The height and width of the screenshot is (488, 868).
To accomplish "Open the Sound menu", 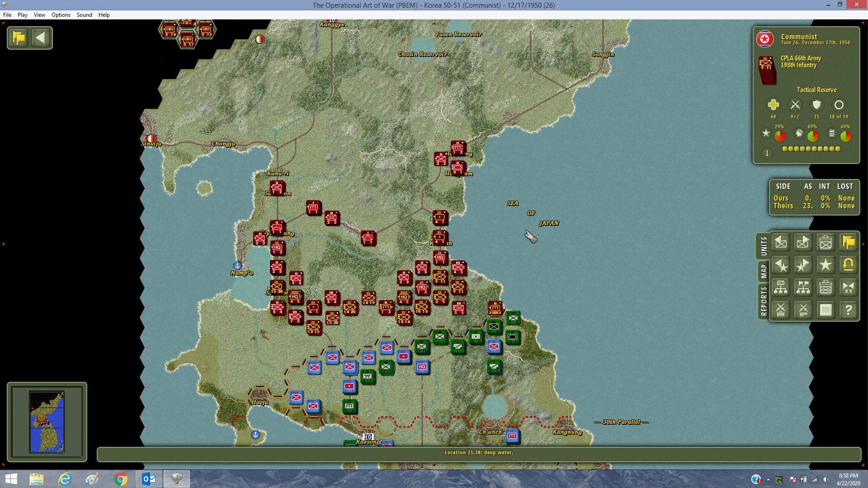I will [x=85, y=15].
